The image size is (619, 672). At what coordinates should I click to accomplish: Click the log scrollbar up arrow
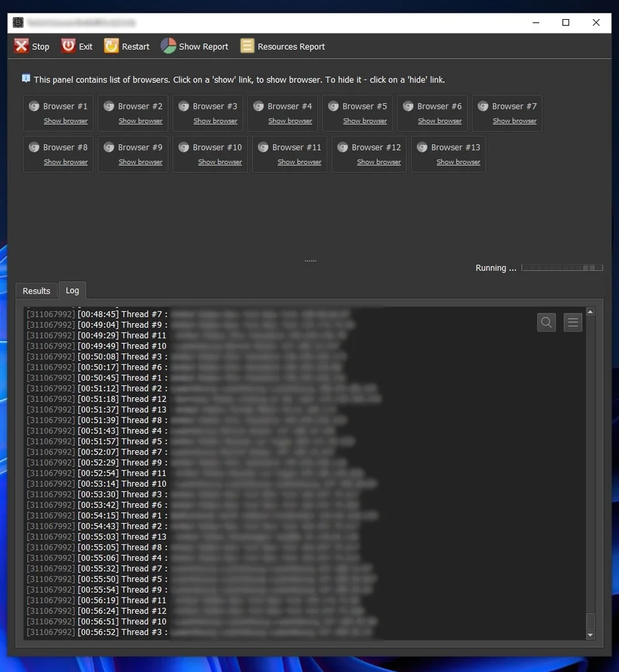590,311
